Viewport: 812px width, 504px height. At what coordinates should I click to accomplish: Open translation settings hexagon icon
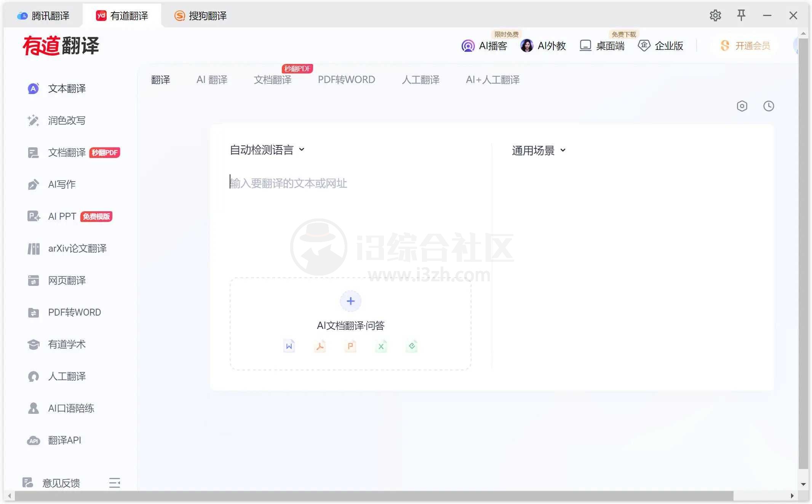point(742,106)
